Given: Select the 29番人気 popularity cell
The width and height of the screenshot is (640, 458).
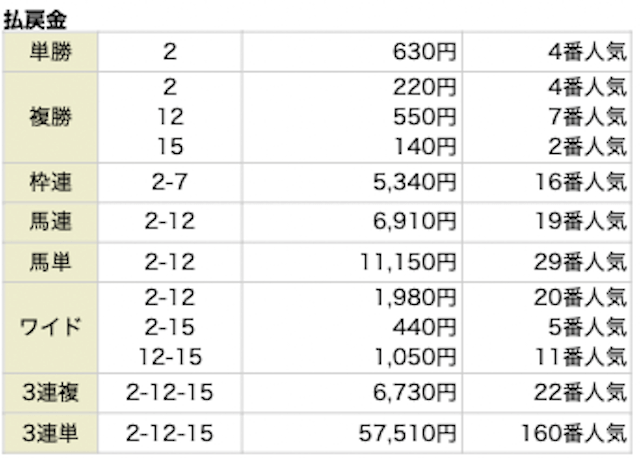Looking at the screenshot, I should point(580,262).
